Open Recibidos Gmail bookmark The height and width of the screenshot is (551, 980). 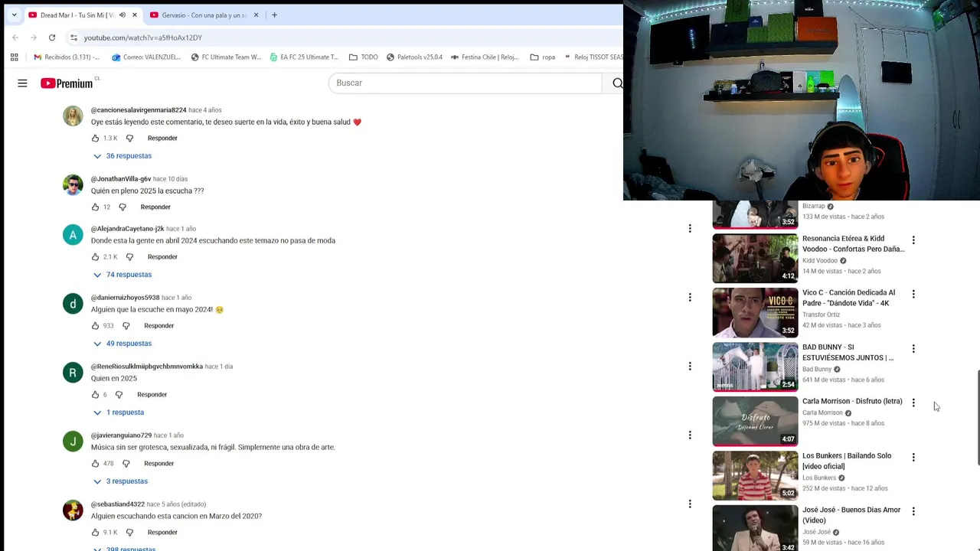pos(67,57)
